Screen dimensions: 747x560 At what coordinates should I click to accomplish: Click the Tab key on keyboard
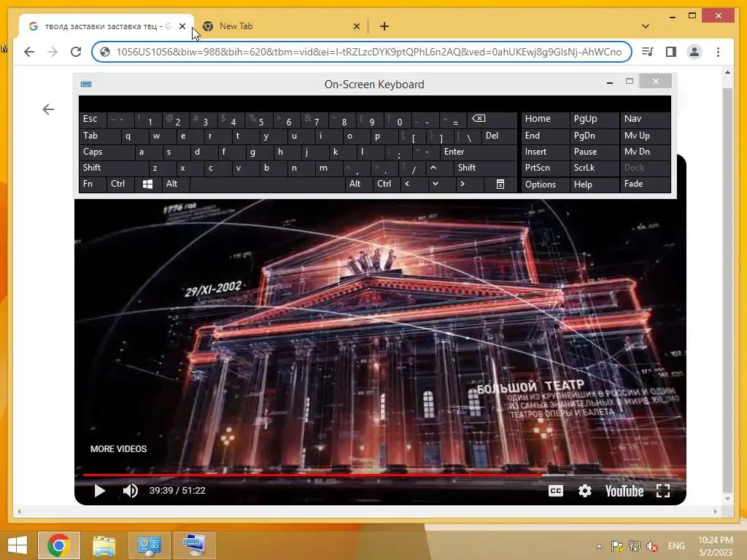[x=99, y=136]
